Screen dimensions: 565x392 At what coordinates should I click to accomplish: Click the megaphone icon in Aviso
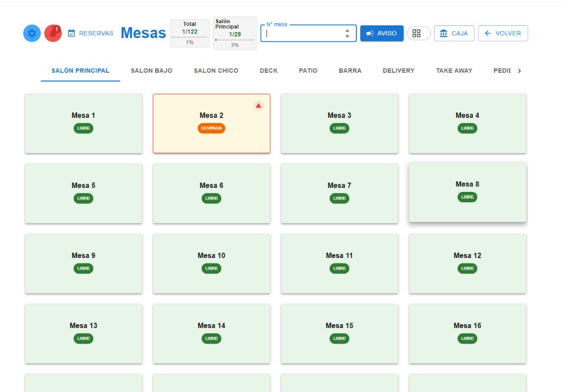click(370, 33)
